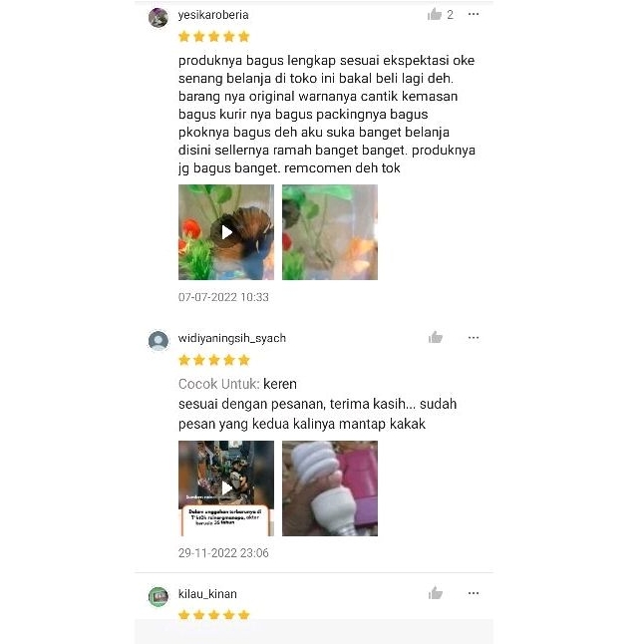Like yesikaroberia's review with thumbs-up icon

434,15
